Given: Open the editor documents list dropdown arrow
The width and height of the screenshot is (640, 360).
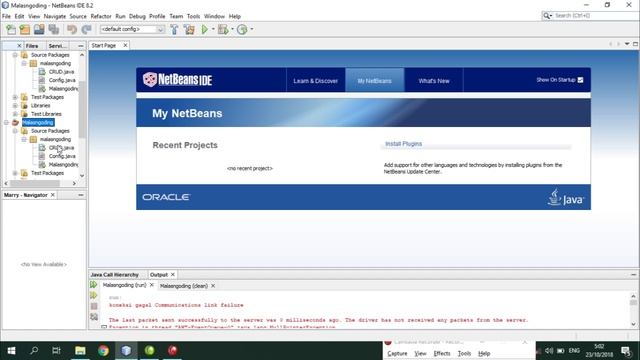Looking at the screenshot, I should [x=627, y=44].
